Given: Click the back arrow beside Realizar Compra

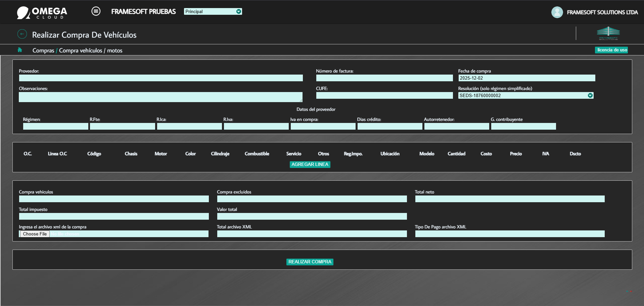Looking at the screenshot, I should (x=22, y=34).
